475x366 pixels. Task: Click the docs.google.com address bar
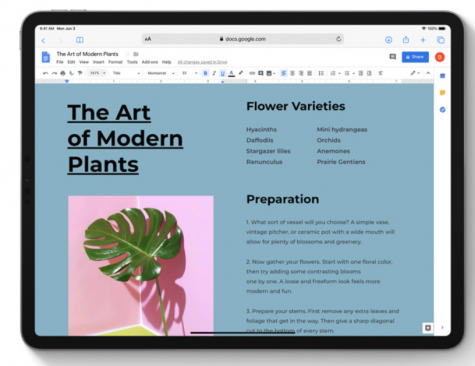coord(243,39)
